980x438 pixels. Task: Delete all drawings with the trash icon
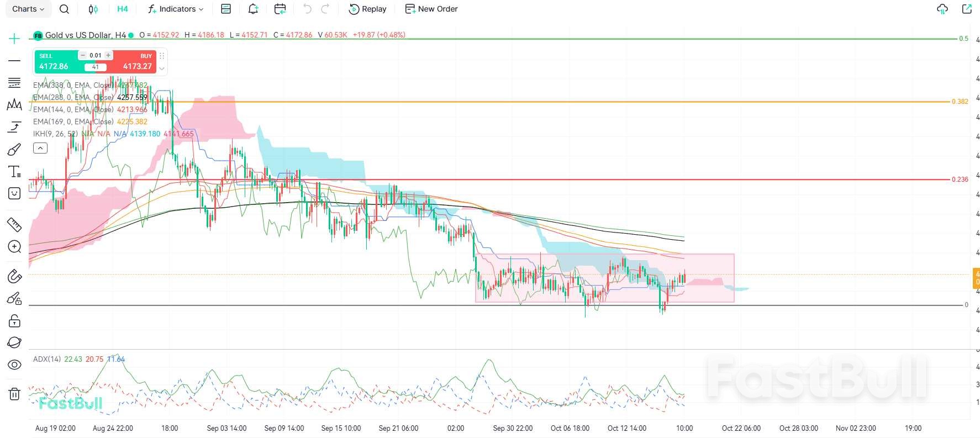[14, 394]
